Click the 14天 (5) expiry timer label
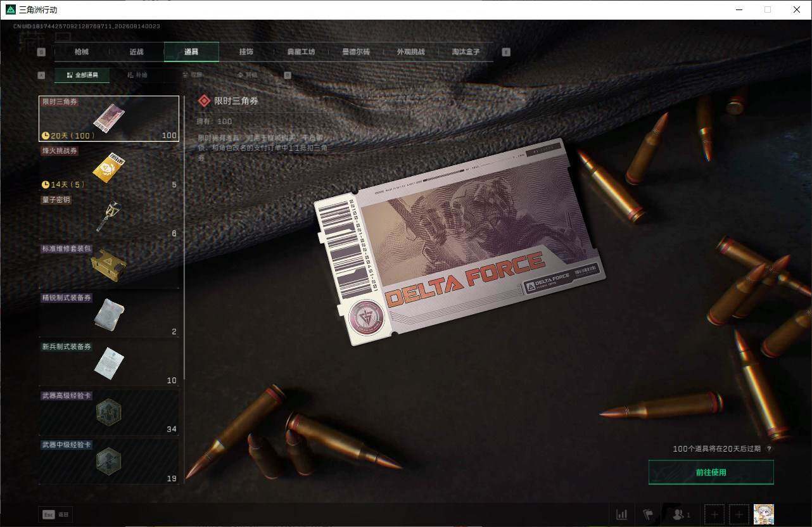Image resolution: width=812 pixels, height=527 pixels. [63, 184]
